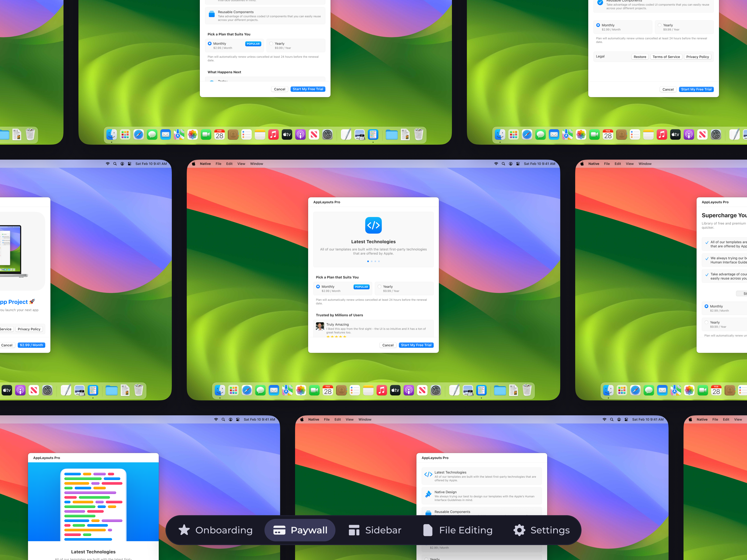This screenshot has width=747, height=560.
Task: Open Maps in the center screen's dock
Action: point(287,391)
